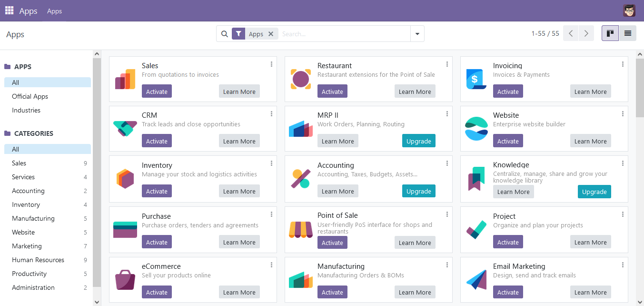Viewport: 644px width, 306px height.
Task: Switch to List view
Action: click(627, 33)
